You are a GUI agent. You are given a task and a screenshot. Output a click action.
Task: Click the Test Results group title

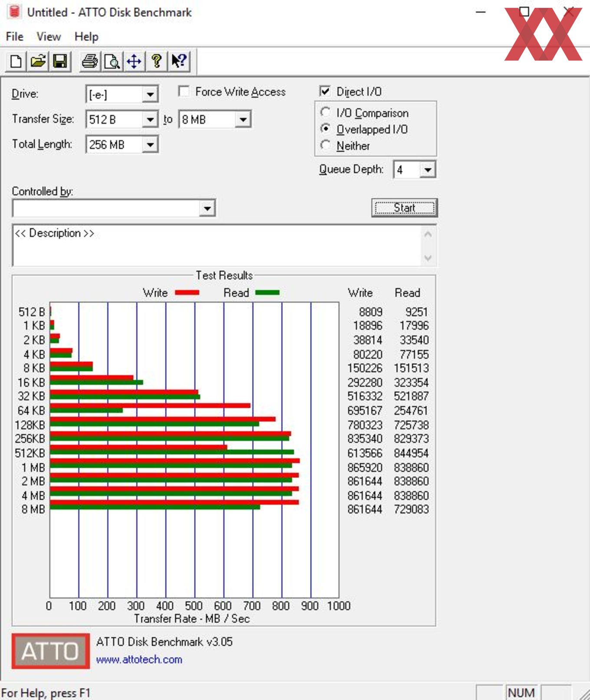tap(224, 275)
